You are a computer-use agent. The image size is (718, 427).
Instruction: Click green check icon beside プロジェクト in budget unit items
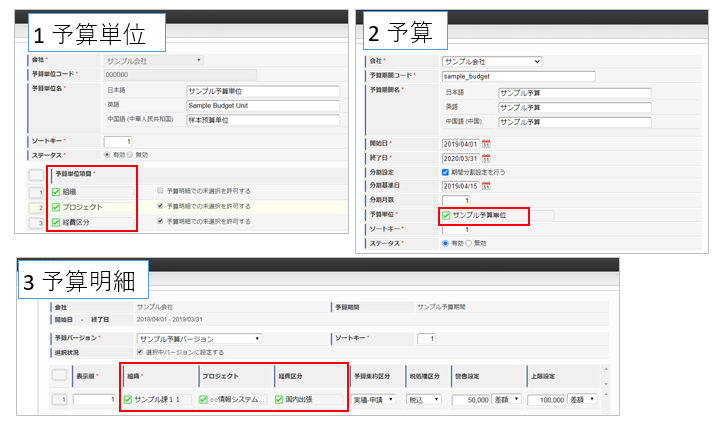[x=56, y=207]
